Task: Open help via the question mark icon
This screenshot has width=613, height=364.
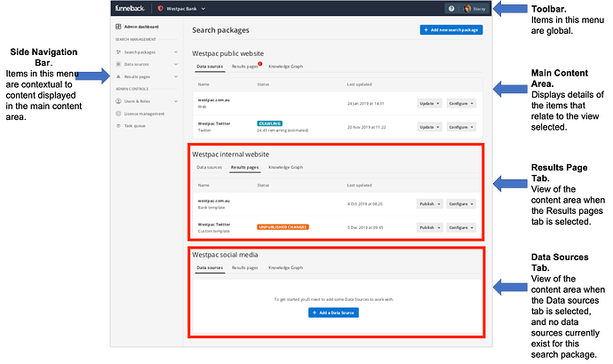Action: click(451, 9)
